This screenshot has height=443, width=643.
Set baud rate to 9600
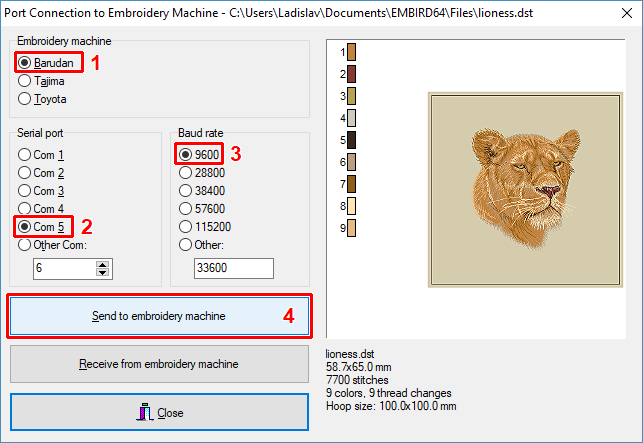[x=199, y=155]
